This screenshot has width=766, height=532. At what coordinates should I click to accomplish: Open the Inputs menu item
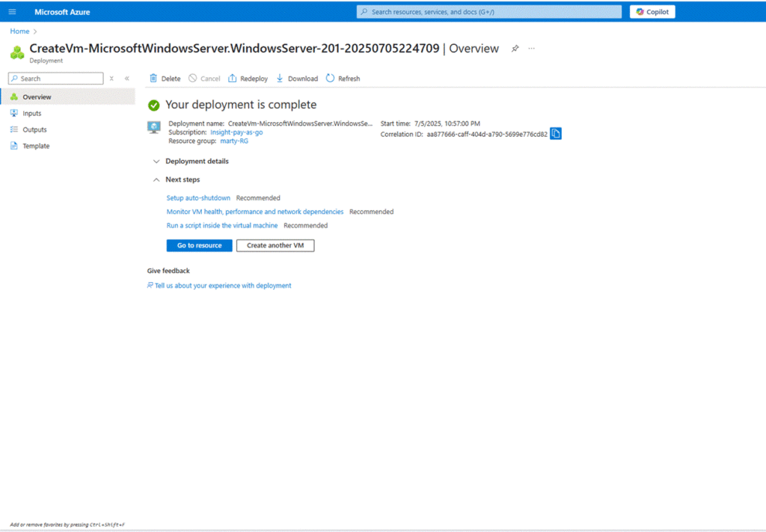pyautogui.click(x=31, y=114)
